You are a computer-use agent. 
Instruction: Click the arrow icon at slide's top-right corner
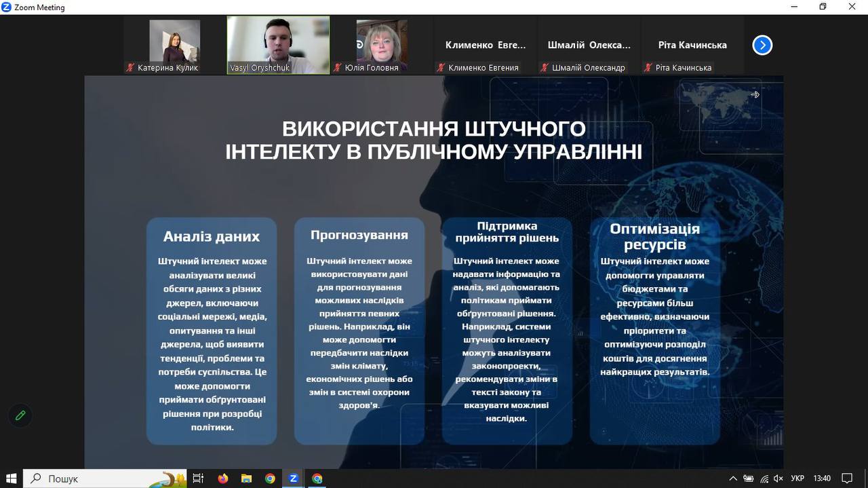coord(755,95)
